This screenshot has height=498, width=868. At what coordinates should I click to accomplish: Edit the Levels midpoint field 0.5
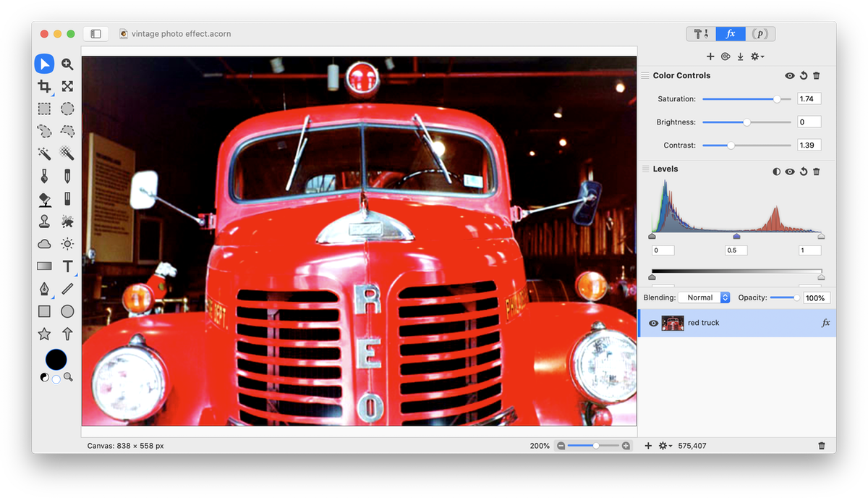click(736, 250)
